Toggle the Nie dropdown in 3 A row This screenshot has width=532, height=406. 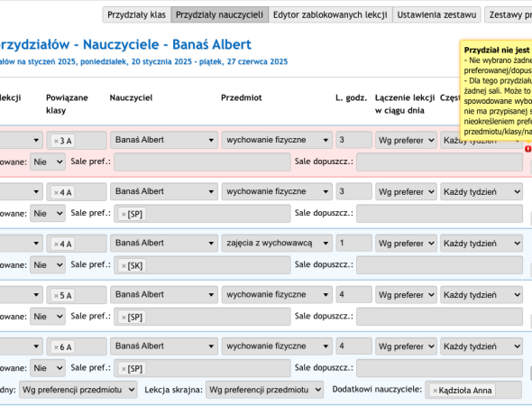(48, 161)
